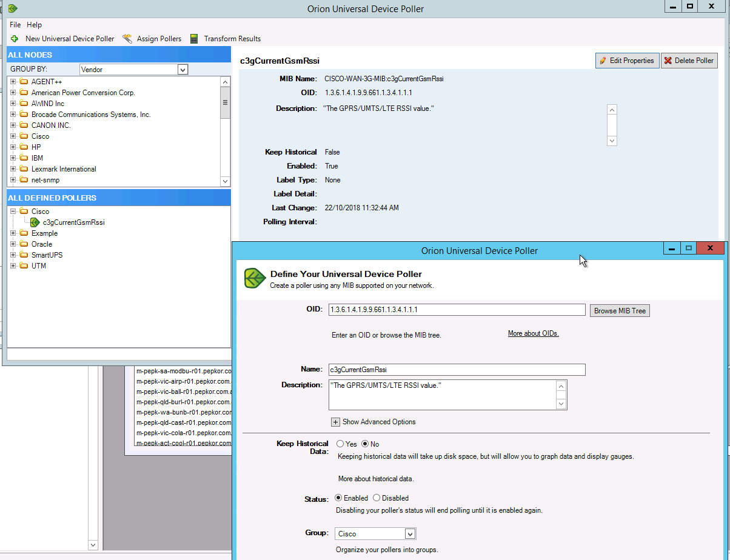Expand the AGENT++ vendor node
Image resolution: width=730 pixels, height=560 pixels.
(13, 82)
